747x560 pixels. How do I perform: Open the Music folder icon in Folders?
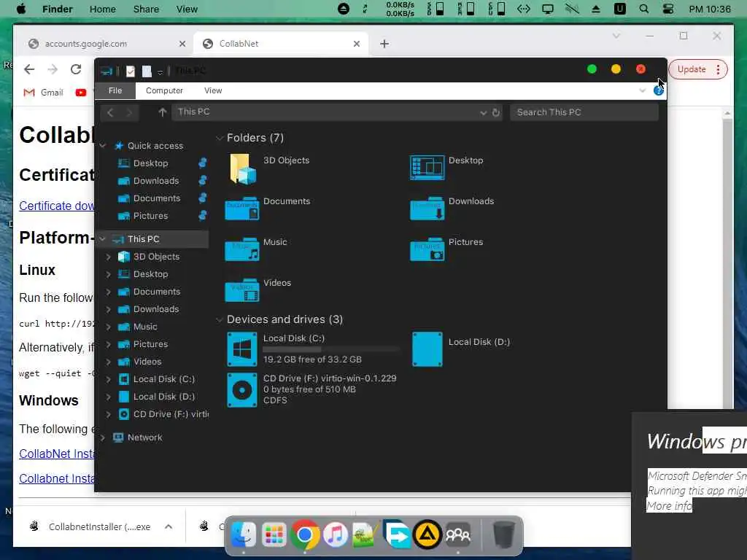pos(242,249)
